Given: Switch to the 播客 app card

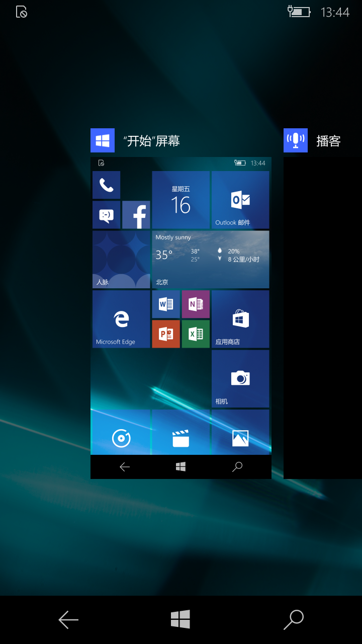Looking at the screenshot, I should point(323,318).
